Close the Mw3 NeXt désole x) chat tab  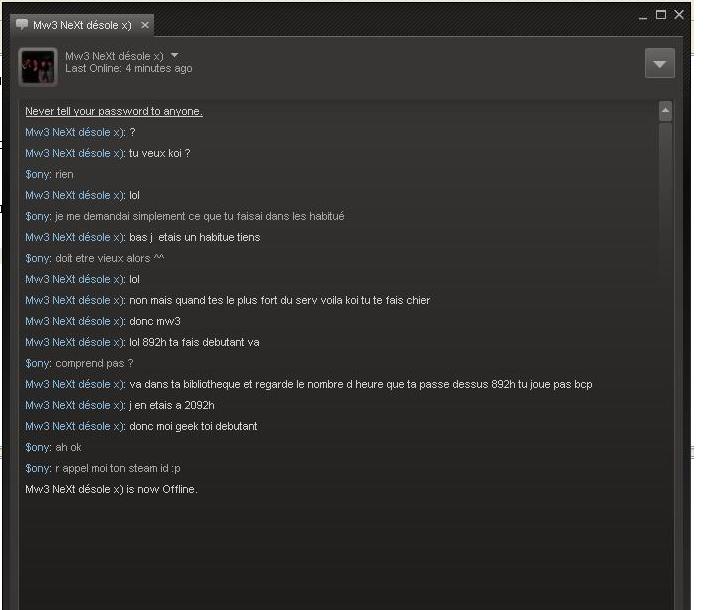point(145,25)
